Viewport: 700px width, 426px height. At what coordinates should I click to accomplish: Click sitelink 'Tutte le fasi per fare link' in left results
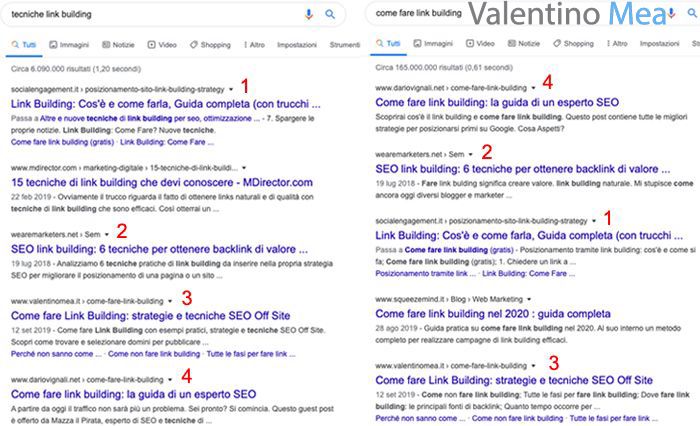point(251,354)
